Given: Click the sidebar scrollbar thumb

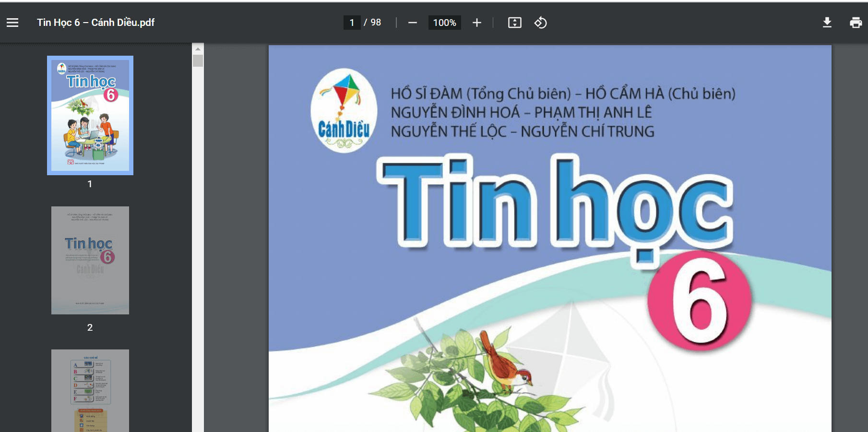Looking at the screenshot, I should pos(198,60).
